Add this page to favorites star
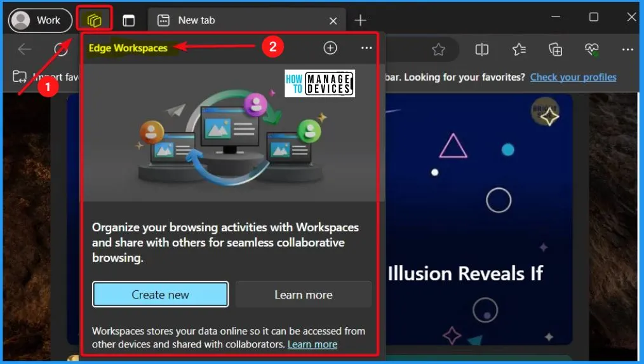The width and height of the screenshot is (644, 364). pyautogui.click(x=439, y=50)
